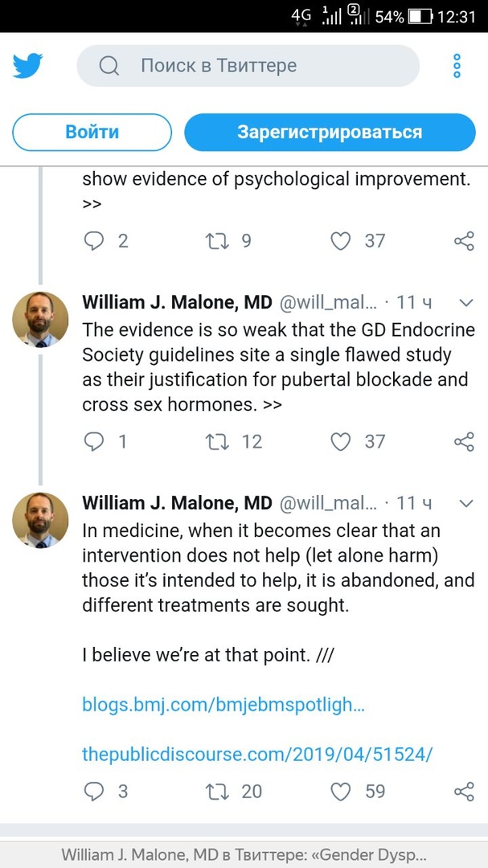Expand options chevron on the Endocrine Society tweet

click(466, 303)
